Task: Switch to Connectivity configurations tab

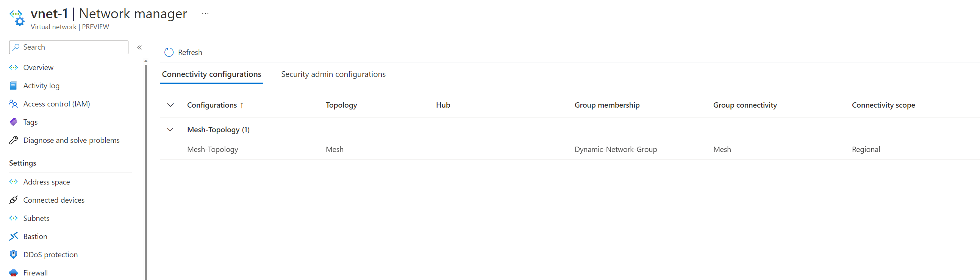Action: click(211, 74)
